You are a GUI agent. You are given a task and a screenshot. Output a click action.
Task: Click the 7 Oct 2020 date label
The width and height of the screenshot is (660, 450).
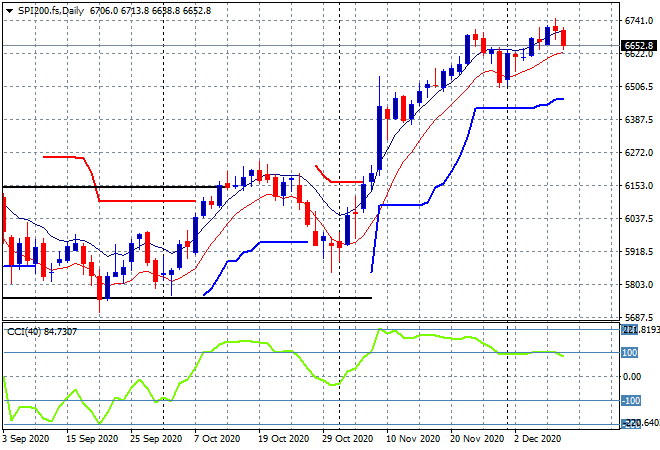[x=217, y=439]
